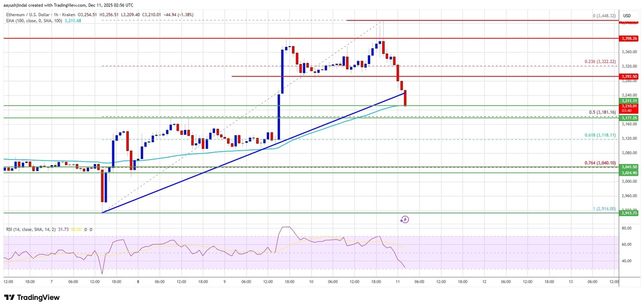This screenshot has height=308, width=644.
Task: Click the date label 8 on time axis
Action: 139,281
